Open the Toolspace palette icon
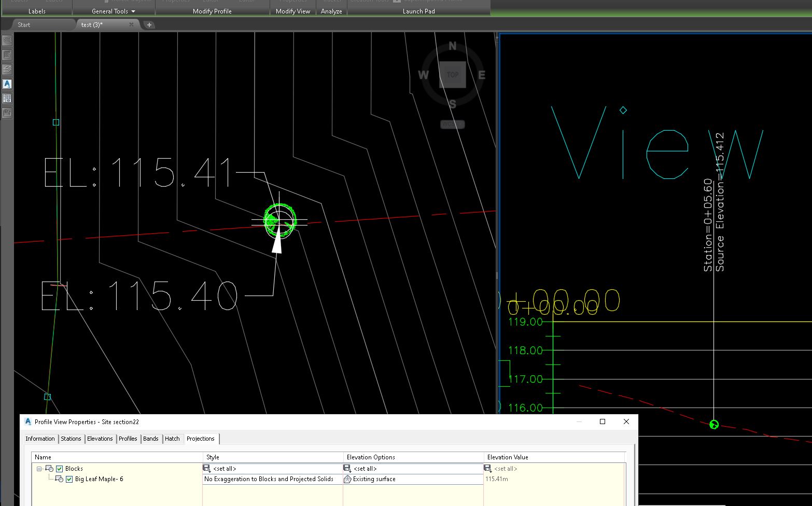 [7, 40]
